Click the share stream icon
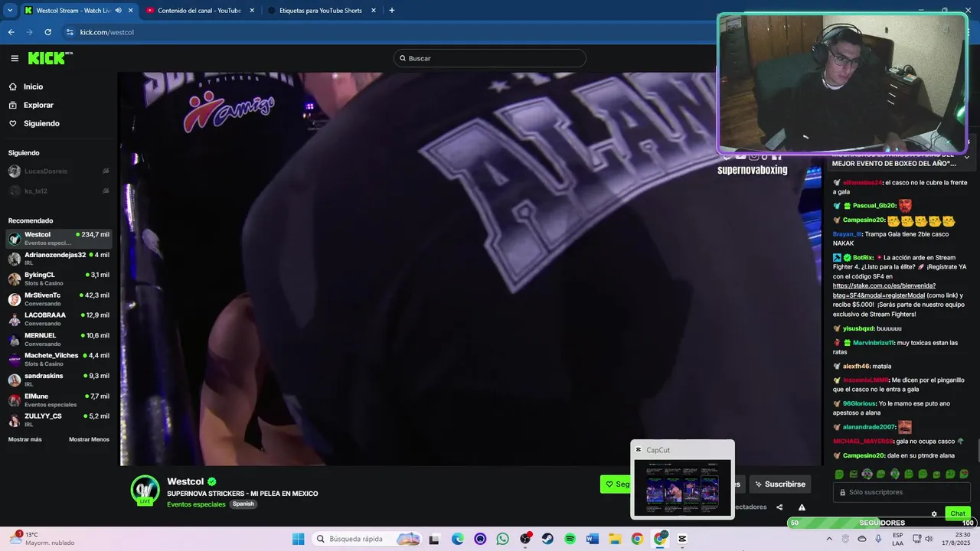The height and width of the screenshot is (551, 980). [x=779, y=507]
